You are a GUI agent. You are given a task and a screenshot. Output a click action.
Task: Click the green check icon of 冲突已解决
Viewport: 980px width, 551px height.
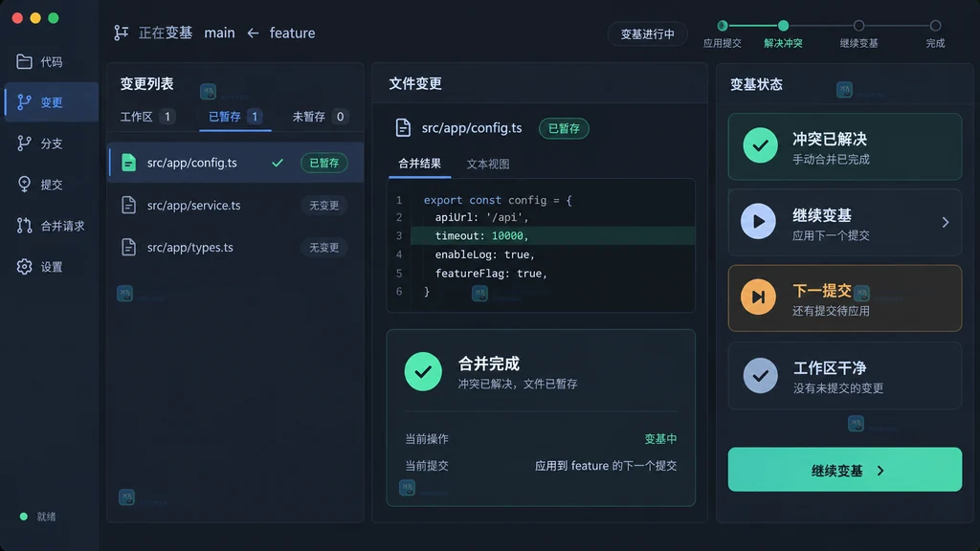tap(760, 145)
